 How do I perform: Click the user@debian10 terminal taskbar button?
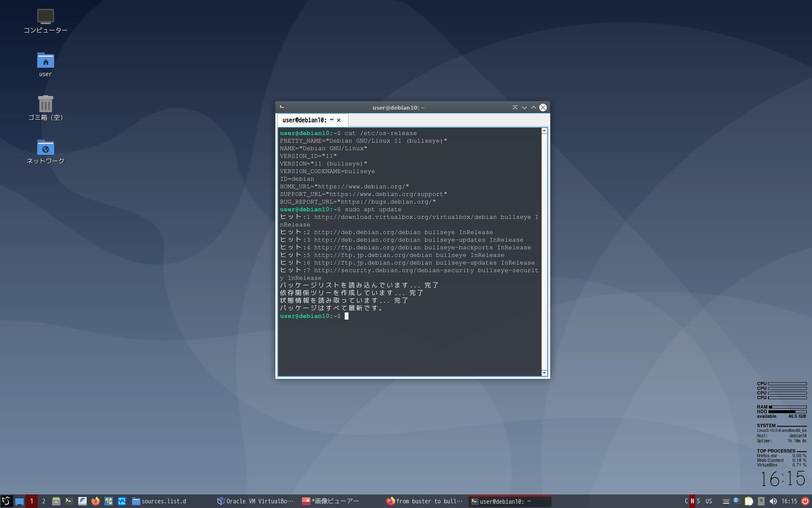click(510, 501)
